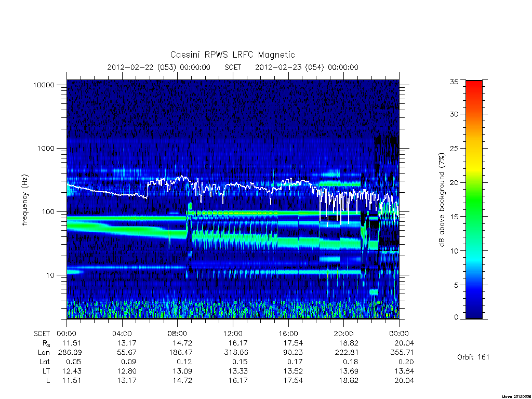Click the dB above background axis title
Image resolution: width=532 pixels, height=399 pixels.
[442, 200]
